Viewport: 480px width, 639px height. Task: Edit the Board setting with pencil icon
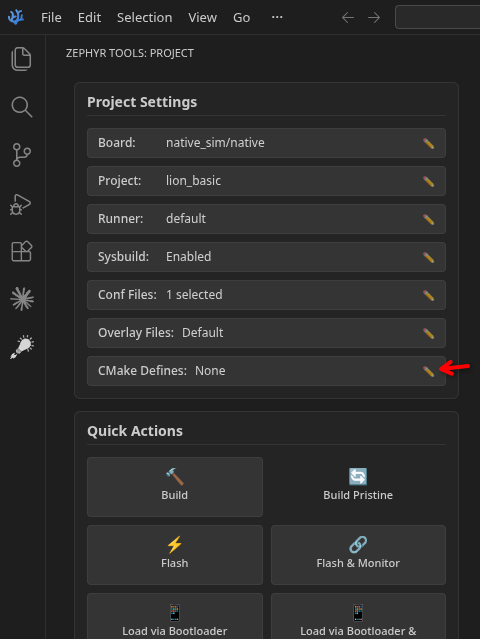[x=428, y=143]
